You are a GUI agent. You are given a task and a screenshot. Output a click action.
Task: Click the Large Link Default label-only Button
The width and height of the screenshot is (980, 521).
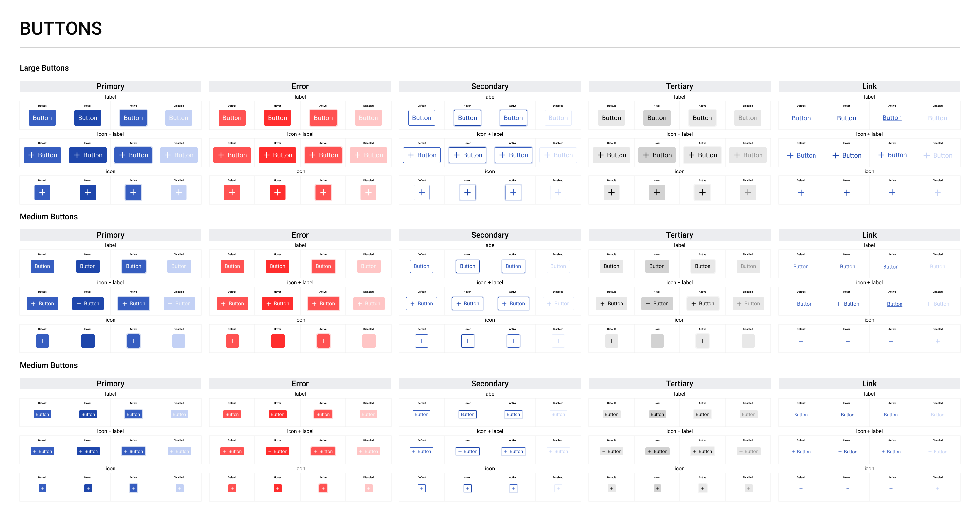(x=801, y=118)
